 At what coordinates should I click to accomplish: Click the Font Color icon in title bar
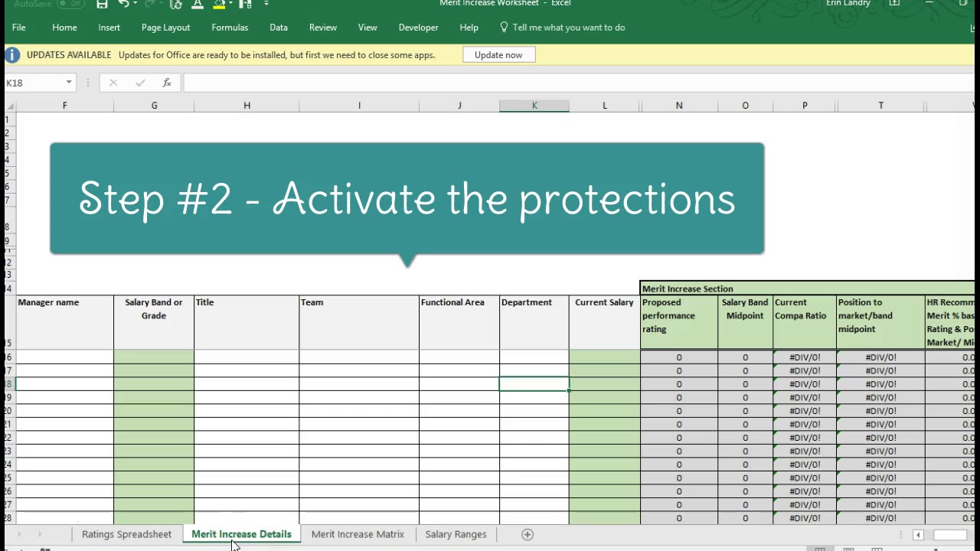198,4
